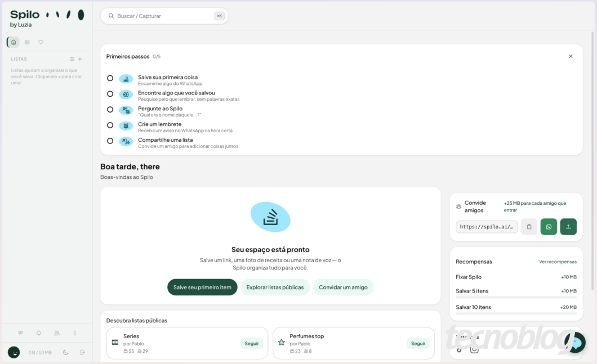Open the Instagram social icon
This screenshot has height=364, width=597.
474,349
